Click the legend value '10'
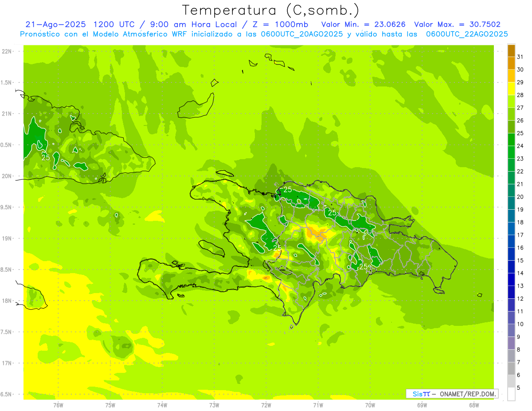This screenshot has width=532, height=411. [x=520, y=324]
